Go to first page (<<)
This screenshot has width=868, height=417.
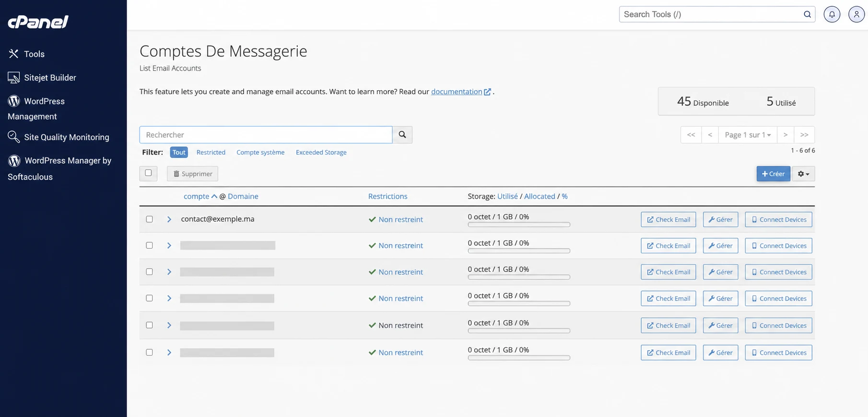tap(691, 135)
